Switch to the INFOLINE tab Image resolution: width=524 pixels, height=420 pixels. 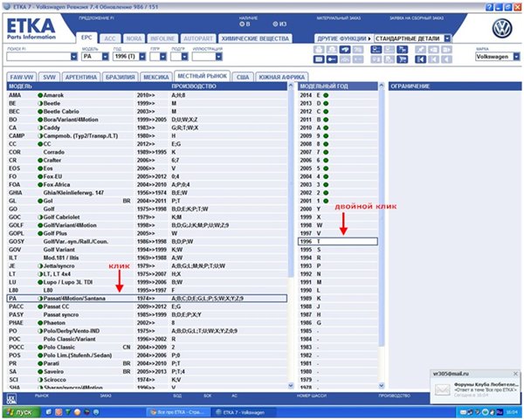pos(162,38)
